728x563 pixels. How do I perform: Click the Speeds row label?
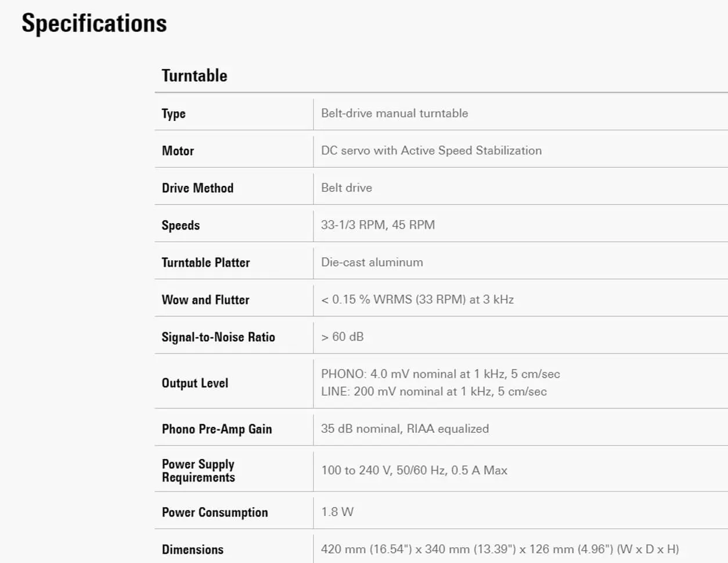[181, 225]
